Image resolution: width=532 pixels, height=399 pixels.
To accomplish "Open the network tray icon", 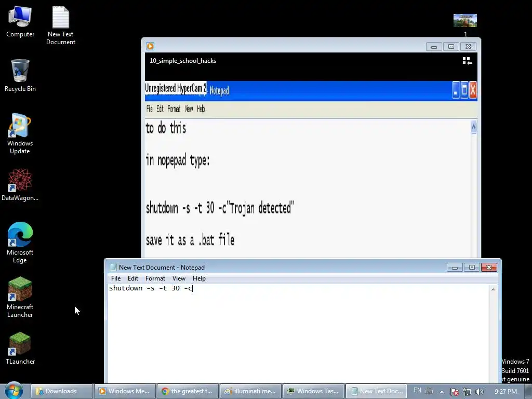I will (x=467, y=392).
